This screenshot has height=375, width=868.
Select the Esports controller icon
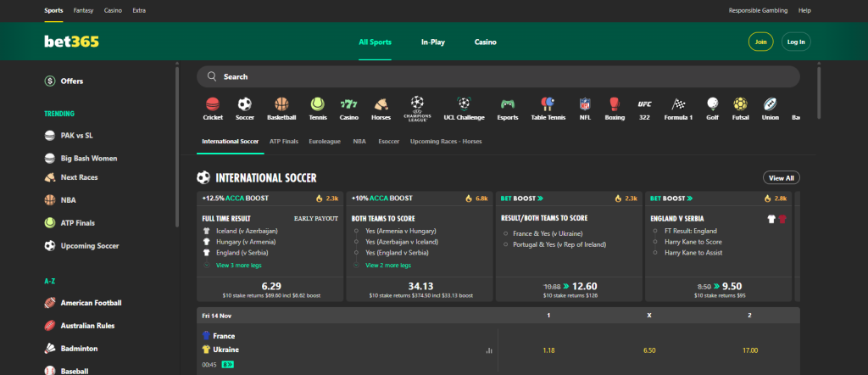pyautogui.click(x=508, y=104)
